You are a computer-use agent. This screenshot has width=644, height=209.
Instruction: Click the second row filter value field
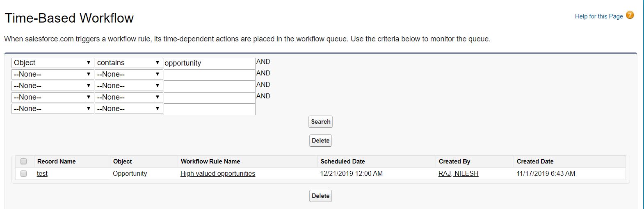[209, 75]
